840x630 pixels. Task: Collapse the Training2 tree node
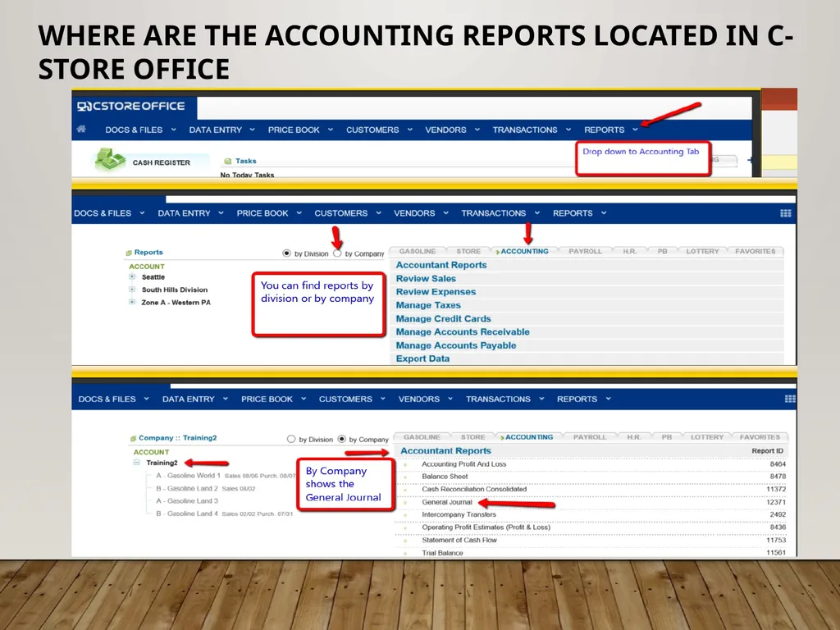[x=137, y=463]
